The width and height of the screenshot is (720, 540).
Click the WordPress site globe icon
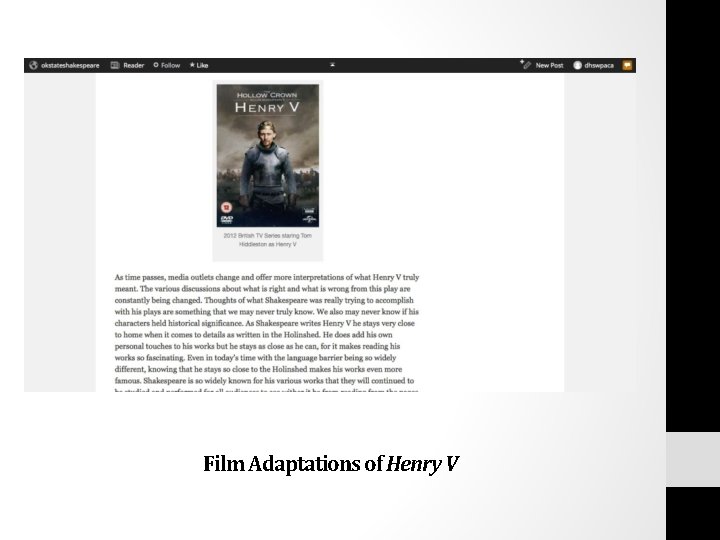pos(33,65)
